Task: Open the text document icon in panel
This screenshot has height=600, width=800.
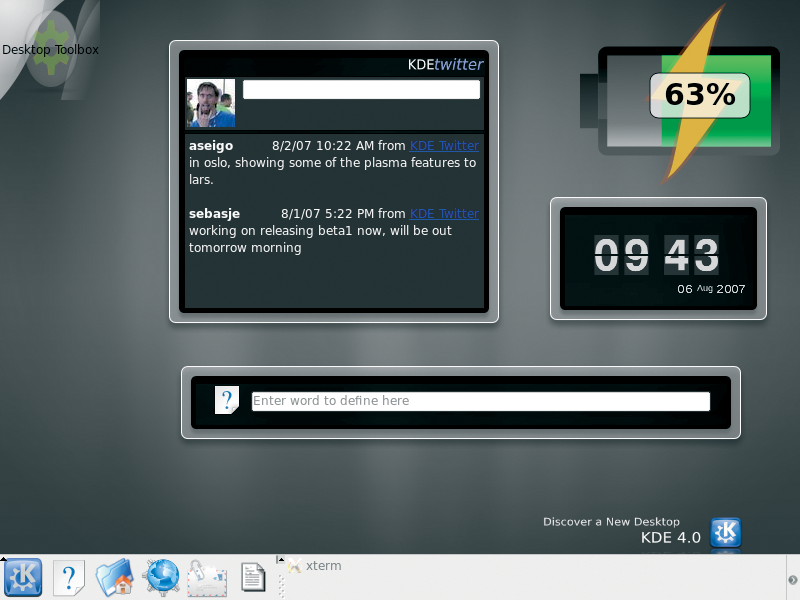Action: (x=253, y=577)
